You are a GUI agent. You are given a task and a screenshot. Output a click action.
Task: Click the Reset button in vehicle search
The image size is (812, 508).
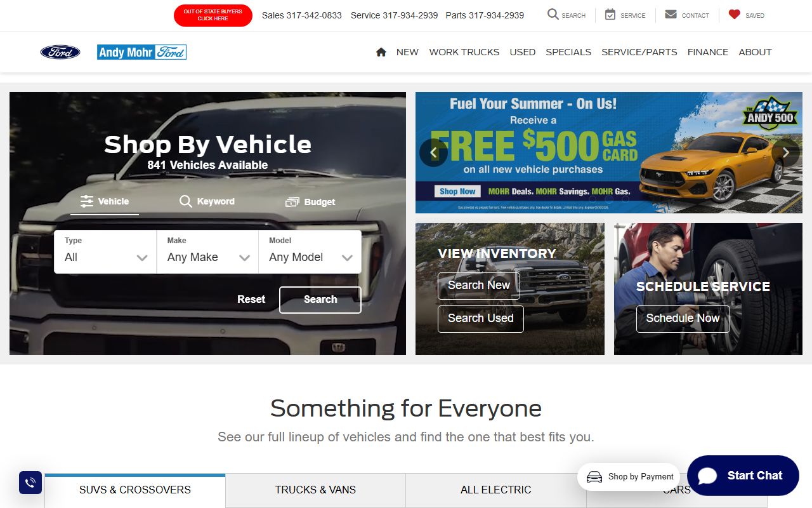point(251,300)
